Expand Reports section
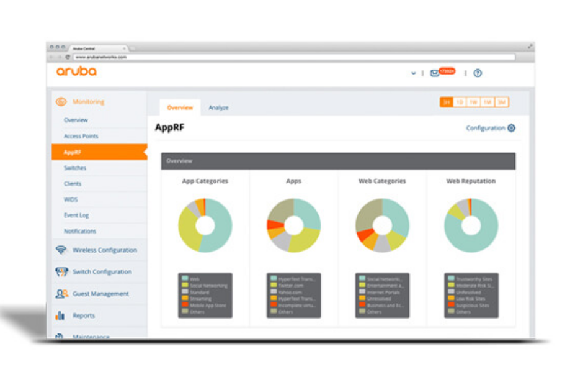The width and height of the screenshot is (588, 390). pos(84,315)
